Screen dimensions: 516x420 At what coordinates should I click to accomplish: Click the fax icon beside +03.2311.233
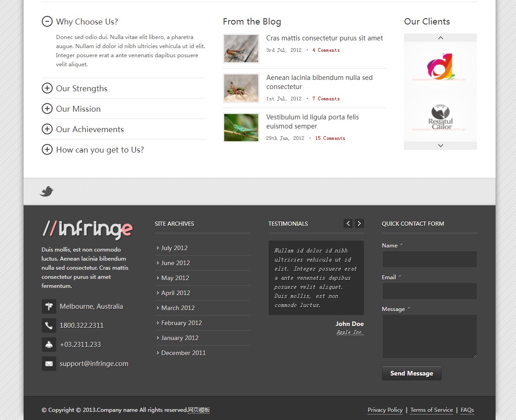click(x=49, y=345)
